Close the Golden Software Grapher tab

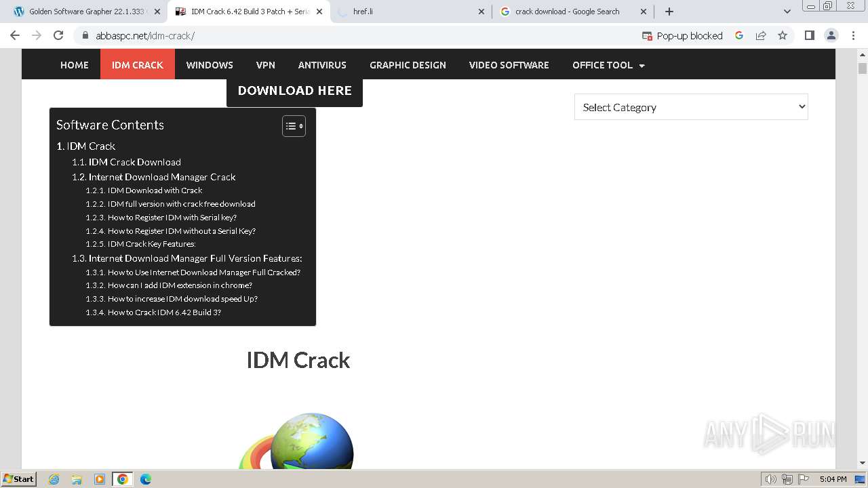(x=157, y=12)
